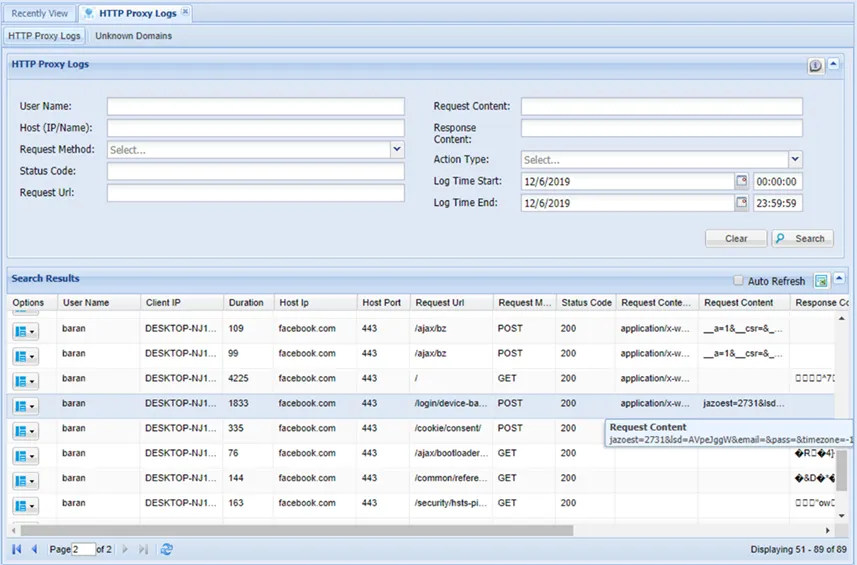Click the export icon beside Auto Refresh

[x=821, y=281]
